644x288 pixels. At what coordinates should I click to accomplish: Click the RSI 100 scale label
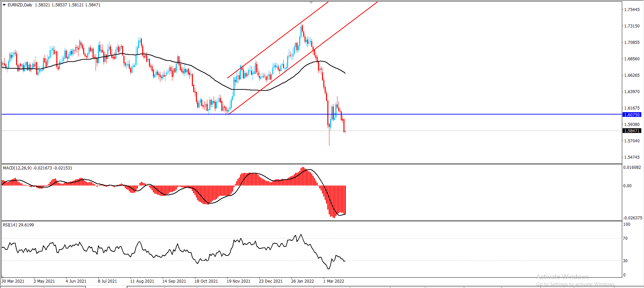(x=627, y=224)
